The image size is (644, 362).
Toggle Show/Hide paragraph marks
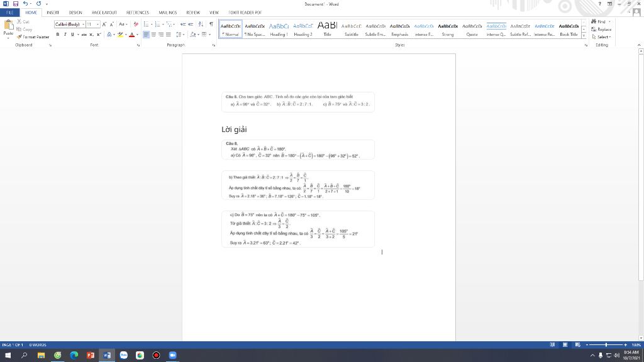[211, 25]
